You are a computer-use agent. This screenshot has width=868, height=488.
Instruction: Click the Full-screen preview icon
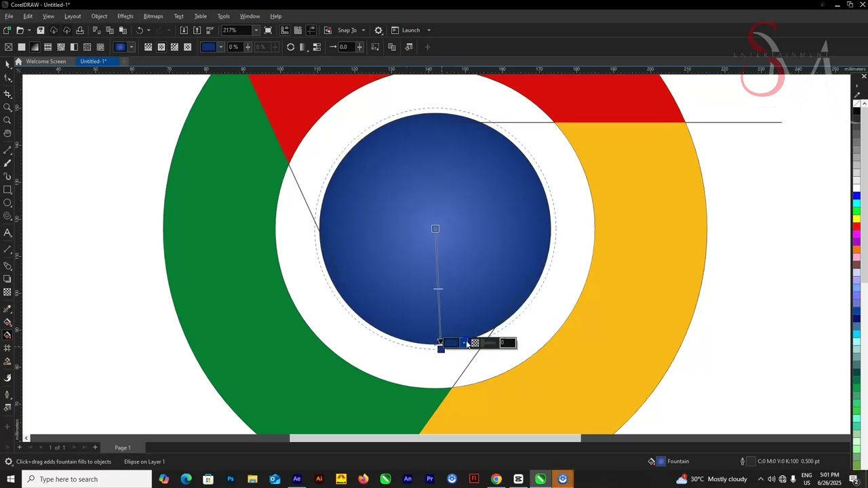[268, 30]
